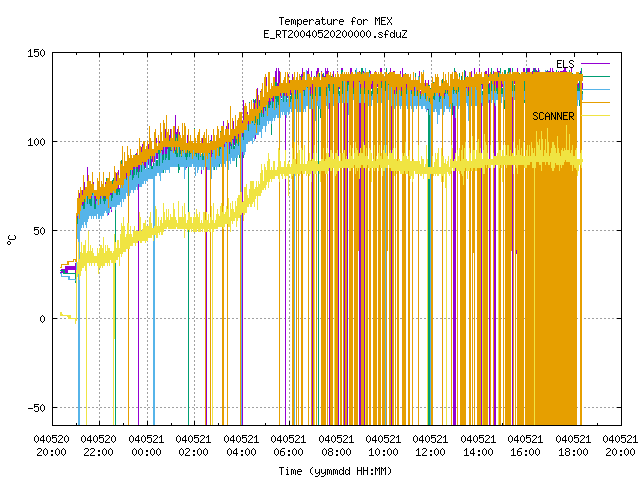The image size is (640, 480).
Task: Click the x-axis tick 040521 04:00
Action: pyautogui.click(x=241, y=446)
